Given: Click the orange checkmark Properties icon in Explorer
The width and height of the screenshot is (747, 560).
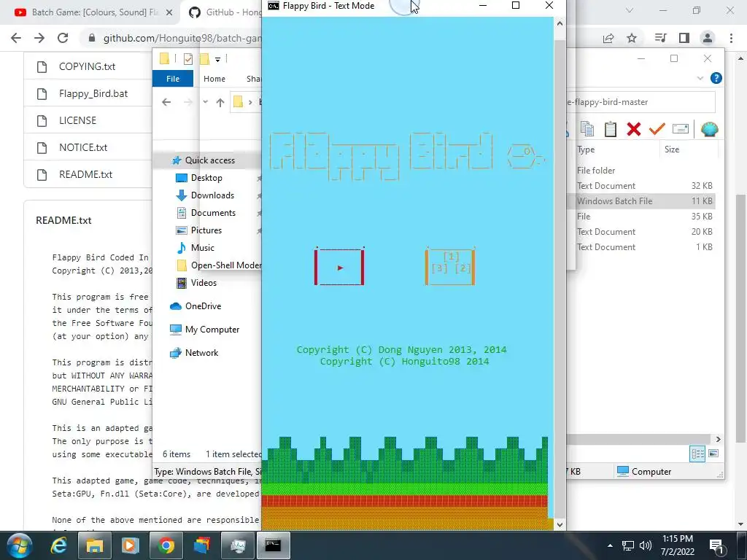Looking at the screenshot, I should [657, 128].
